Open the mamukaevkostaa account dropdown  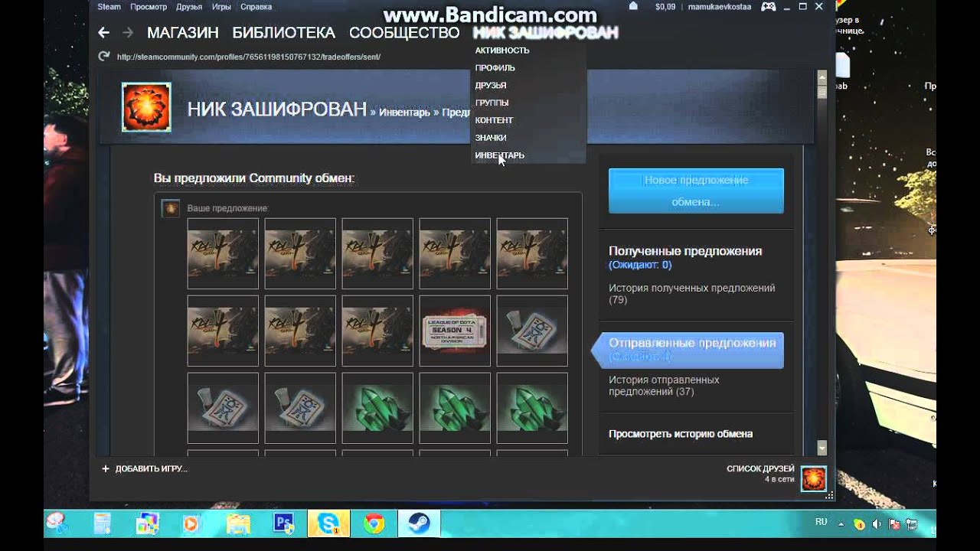(720, 7)
